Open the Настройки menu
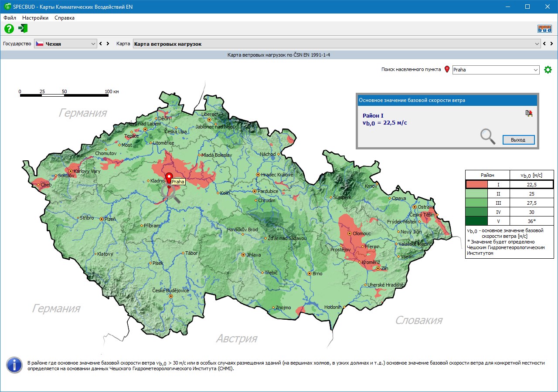This screenshot has width=558, height=392. (35, 18)
